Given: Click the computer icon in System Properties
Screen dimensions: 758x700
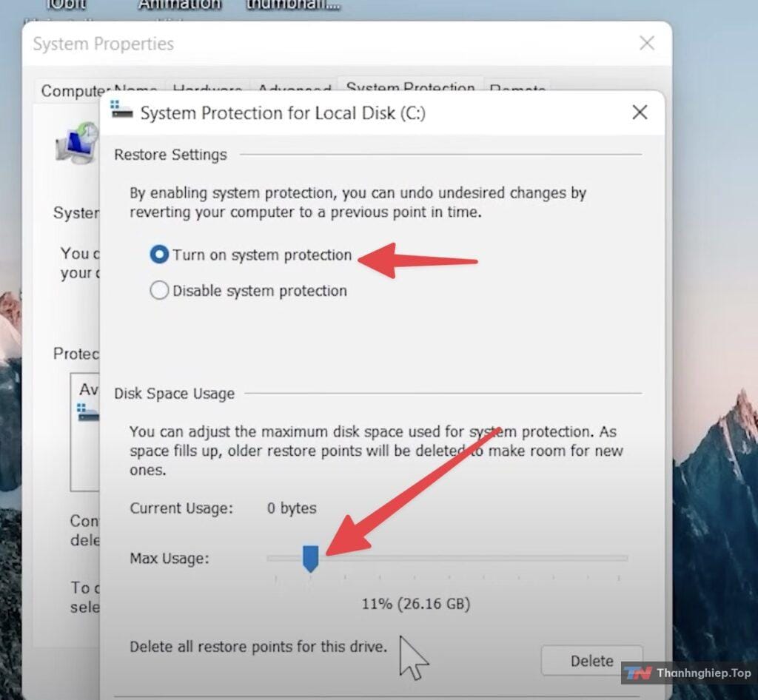Looking at the screenshot, I should pos(77,143).
